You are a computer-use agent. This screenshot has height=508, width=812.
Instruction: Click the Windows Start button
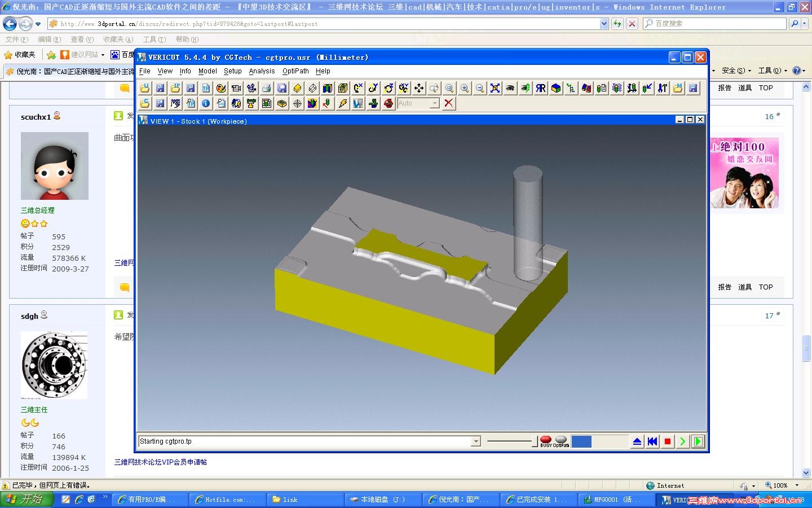pos(27,500)
